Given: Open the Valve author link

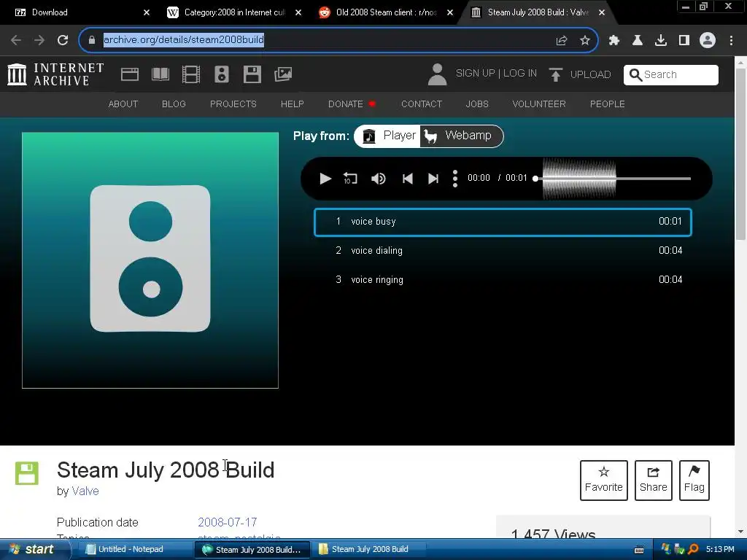Looking at the screenshot, I should click(x=85, y=491).
